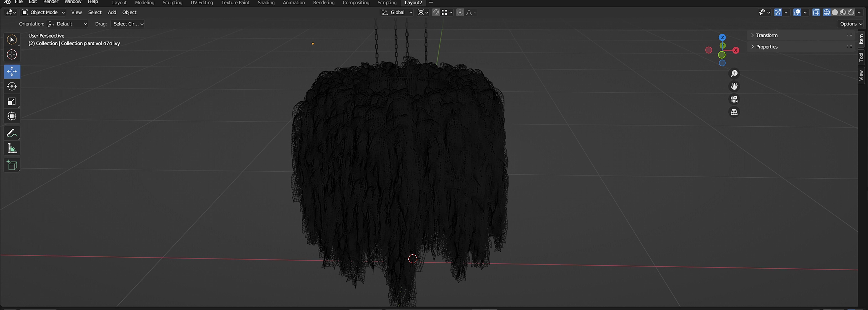Click the X axis on navigation gizmo
This screenshot has height=310, width=868.
pyautogui.click(x=736, y=50)
